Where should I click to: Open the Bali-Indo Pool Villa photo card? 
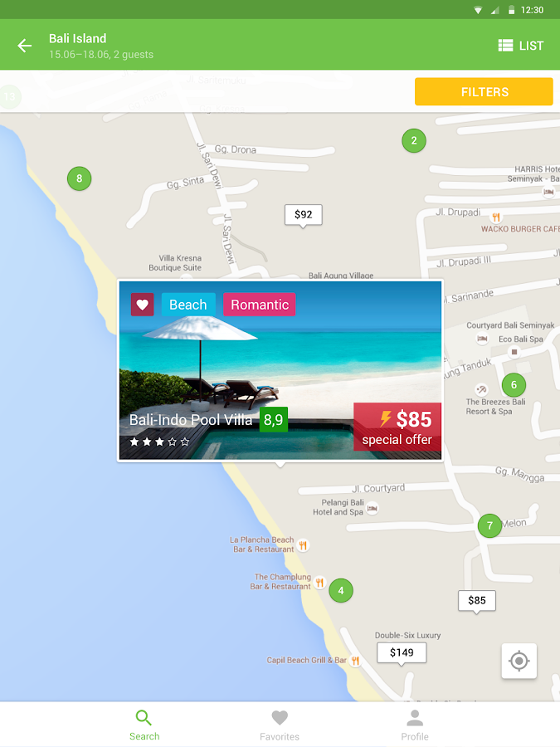coord(280,370)
